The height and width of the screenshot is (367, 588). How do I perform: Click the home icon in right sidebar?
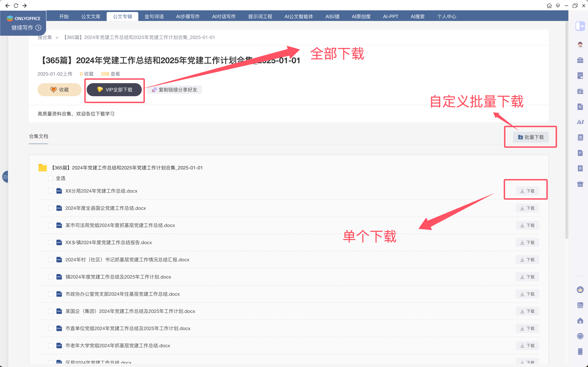(580, 321)
